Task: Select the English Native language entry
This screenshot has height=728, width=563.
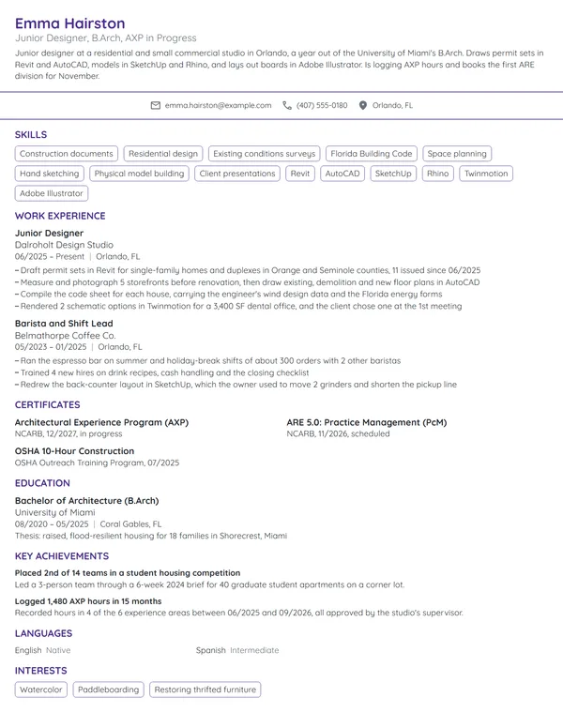Action: tap(43, 650)
